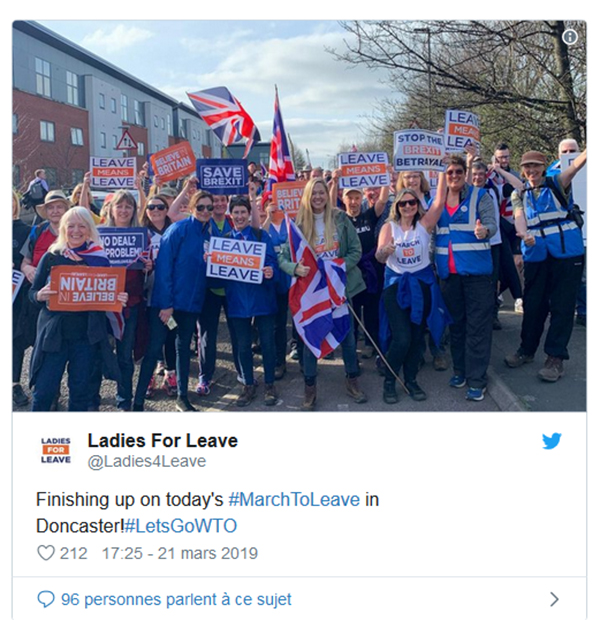Open the #MarchToLeave hashtag
Viewport: 600px width, 620px height.
294,499
